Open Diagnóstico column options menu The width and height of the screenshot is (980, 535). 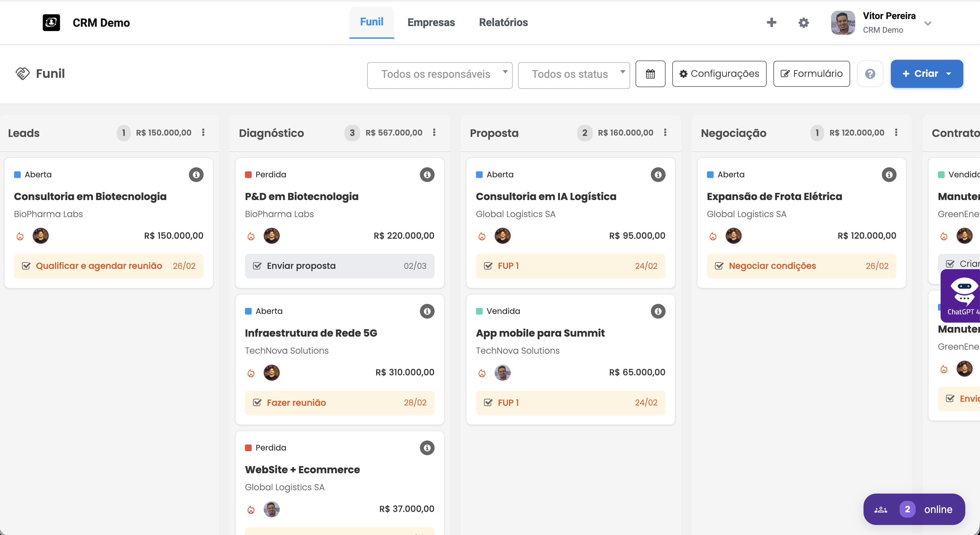coord(434,133)
